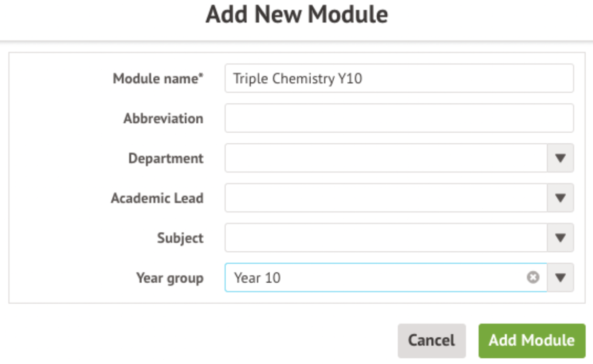This screenshot has height=364, width=593.
Task: Clear the Year group selection
Action: (x=533, y=277)
